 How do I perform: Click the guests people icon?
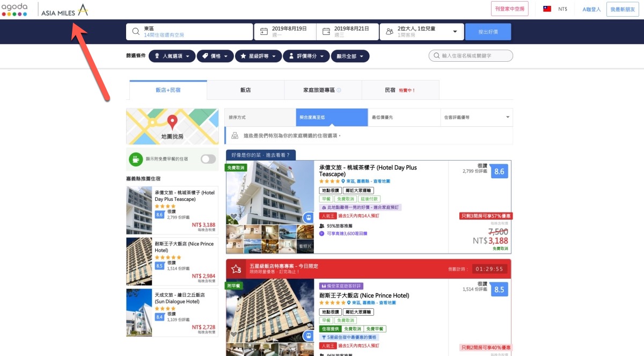click(389, 32)
